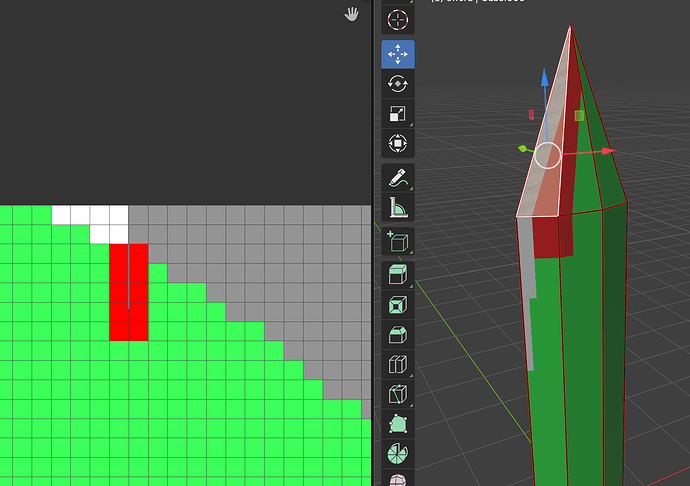Click the small red plane gizmo square

[x=531, y=115]
